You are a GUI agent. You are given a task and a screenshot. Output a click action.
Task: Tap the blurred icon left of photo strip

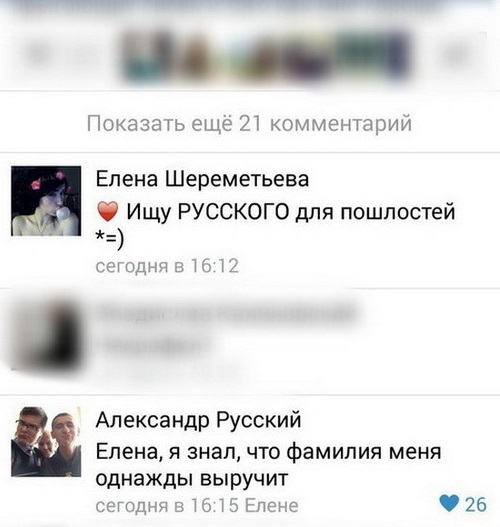[39, 55]
